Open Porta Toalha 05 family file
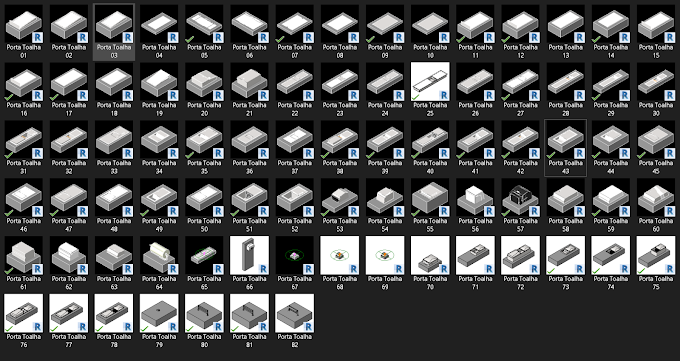The height and width of the screenshot is (361, 680). 204,24
